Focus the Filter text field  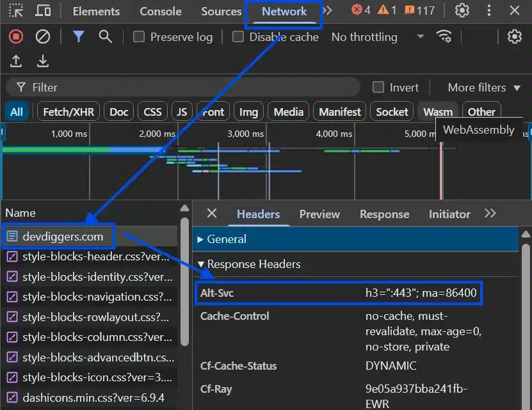click(183, 88)
